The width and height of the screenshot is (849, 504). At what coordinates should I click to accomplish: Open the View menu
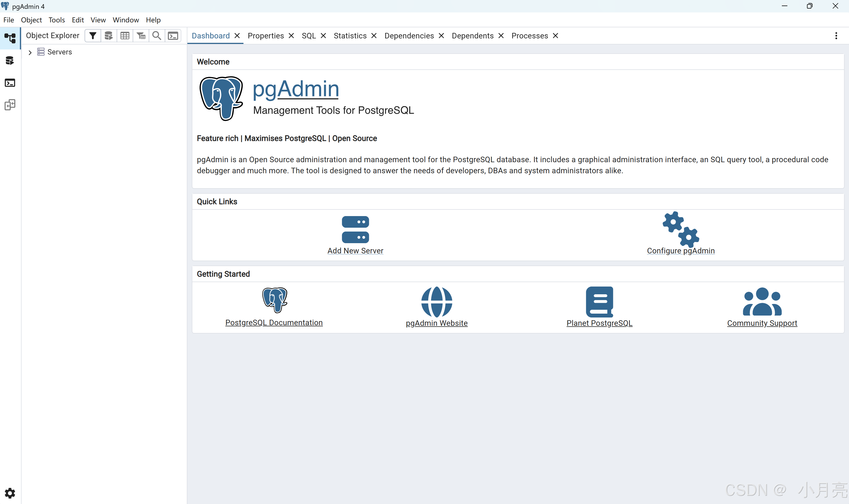98,20
